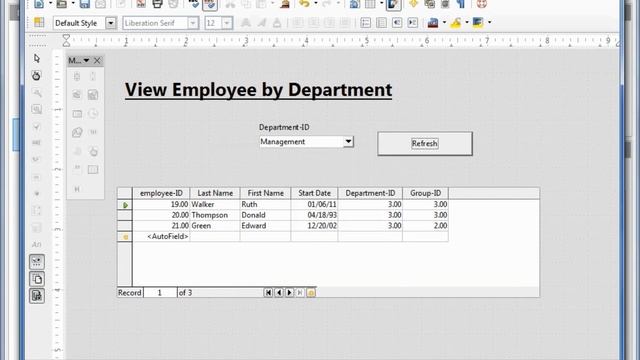This screenshot has width=640, height=360.
Task: Print the form using the printer icon
Action: pyautogui.click(x=157, y=4)
